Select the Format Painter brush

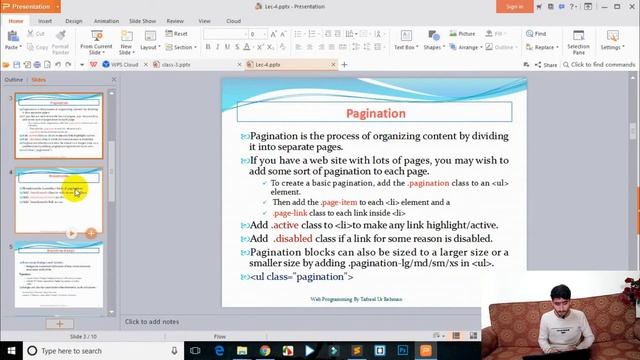click(x=60, y=36)
